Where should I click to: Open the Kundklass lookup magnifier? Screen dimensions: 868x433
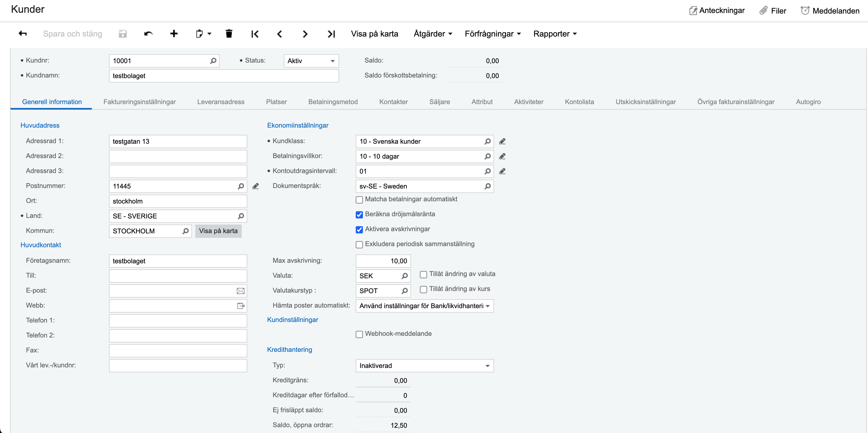click(487, 141)
